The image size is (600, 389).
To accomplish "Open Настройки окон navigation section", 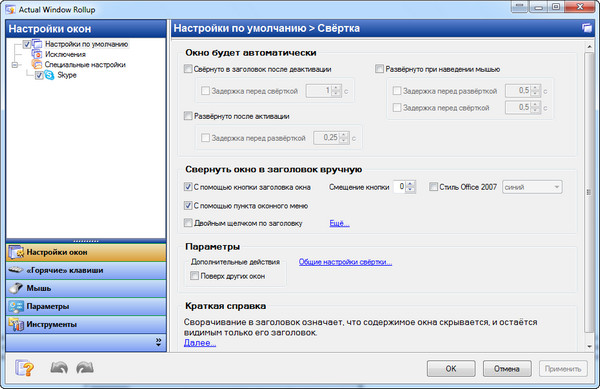I will click(86, 252).
